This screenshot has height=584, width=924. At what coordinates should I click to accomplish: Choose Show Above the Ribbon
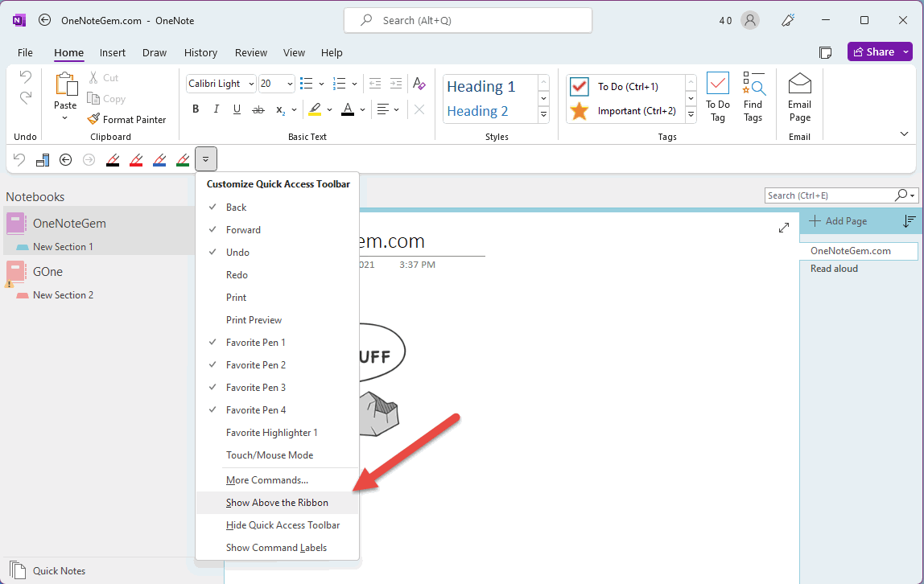click(277, 502)
